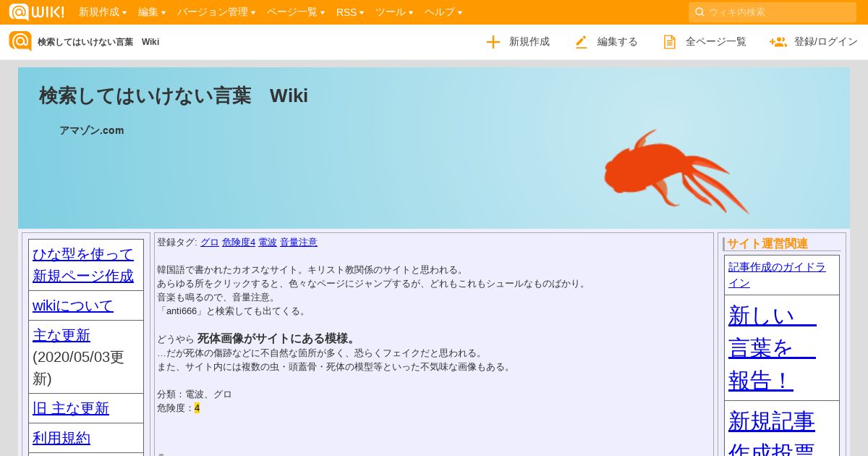Click the サイト運営関連 heading
Viewport: 868px width, 456px height.
tap(767, 244)
